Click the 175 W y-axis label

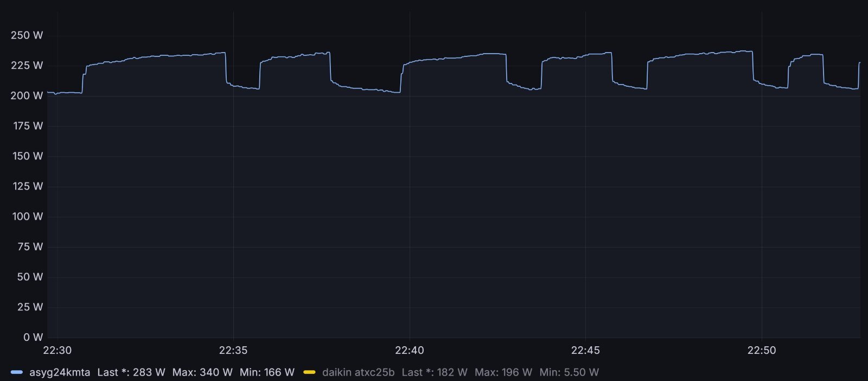(x=28, y=126)
